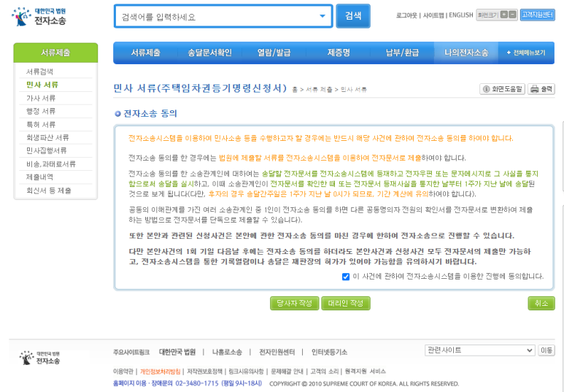Image resolution: width=564 pixels, height=392 pixels.
Task: Open 고객의 소리 footer link
Action: [325, 372]
